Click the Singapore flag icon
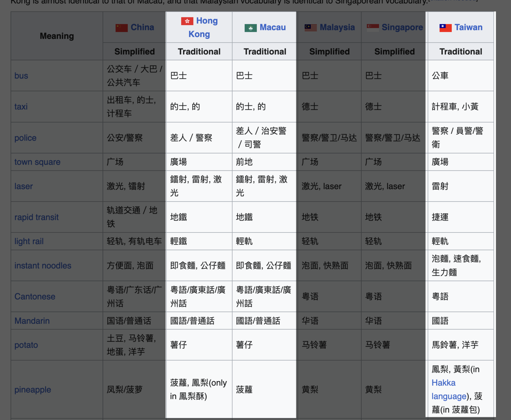Image resolution: width=511 pixels, height=420 pixels. pyautogui.click(x=372, y=28)
